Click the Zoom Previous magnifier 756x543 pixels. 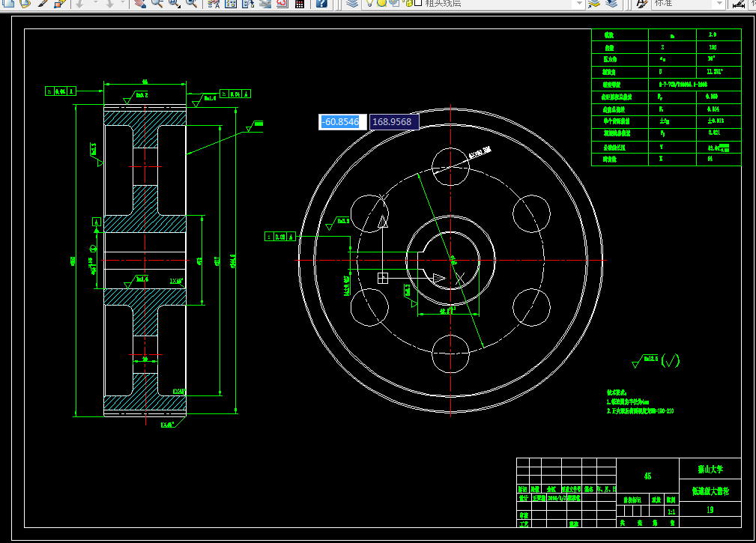191,4
